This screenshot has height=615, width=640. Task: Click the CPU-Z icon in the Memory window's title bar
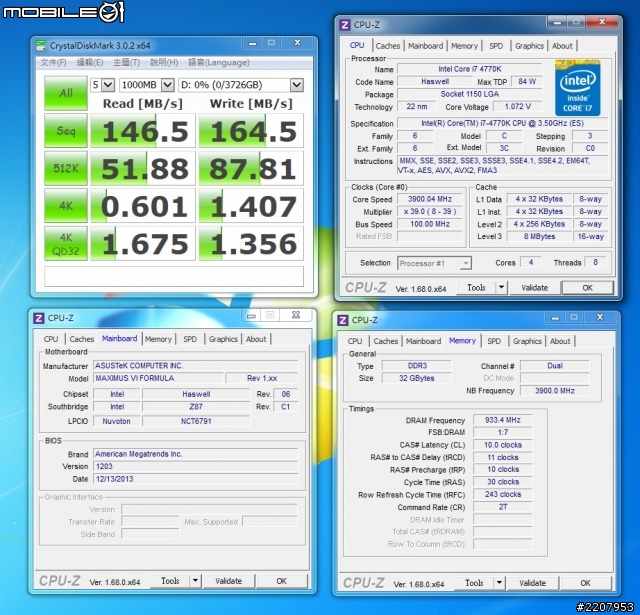click(343, 320)
